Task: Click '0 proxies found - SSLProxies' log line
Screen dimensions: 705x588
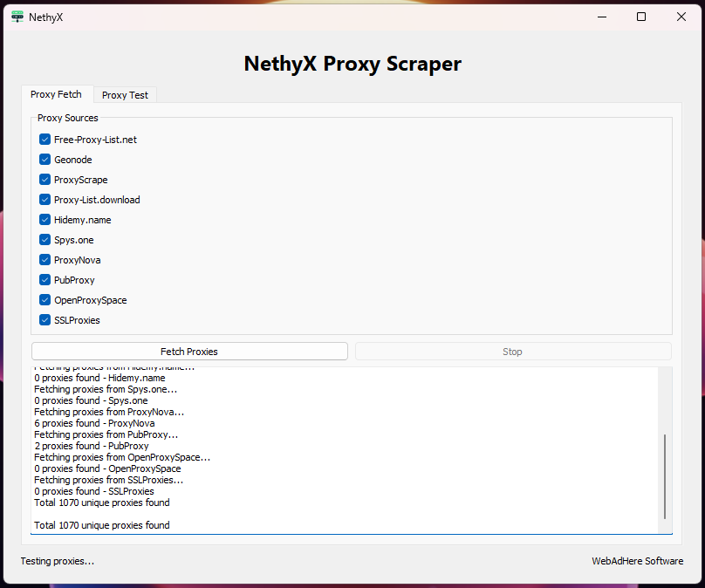Action: point(94,491)
